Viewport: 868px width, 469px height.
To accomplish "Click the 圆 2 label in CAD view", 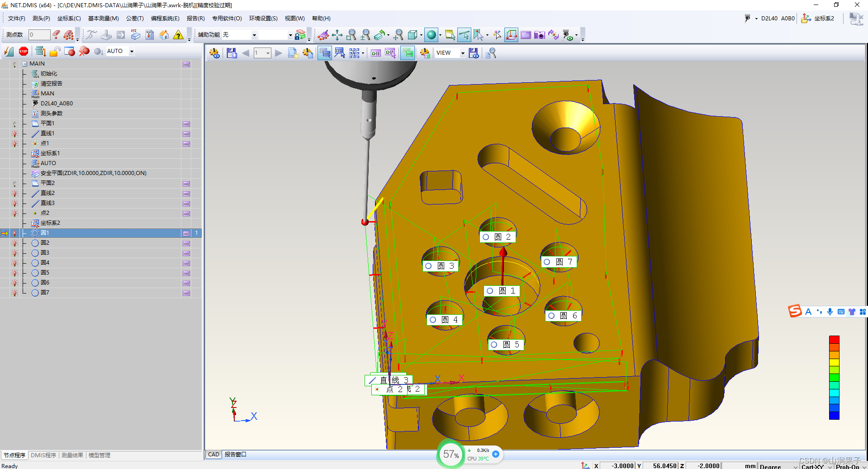I will click(x=498, y=237).
